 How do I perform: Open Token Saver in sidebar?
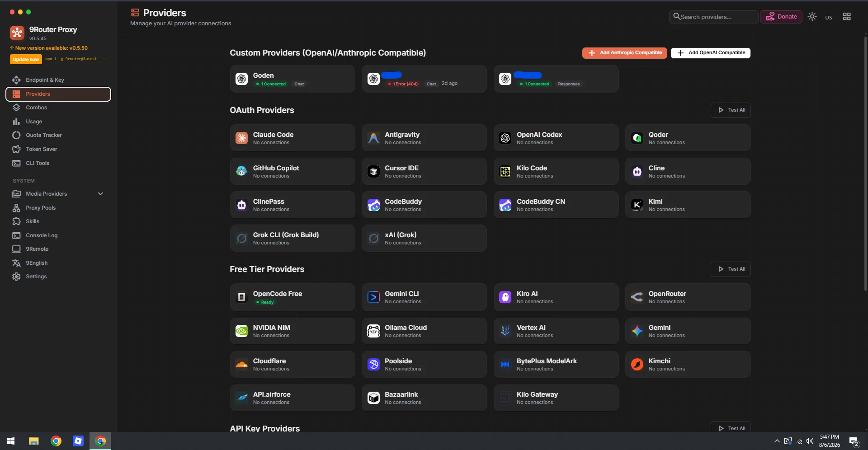58,149
